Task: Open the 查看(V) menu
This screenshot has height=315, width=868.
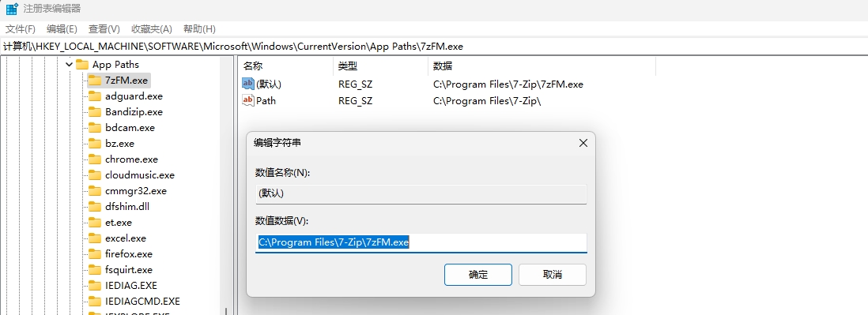Action: point(104,28)
